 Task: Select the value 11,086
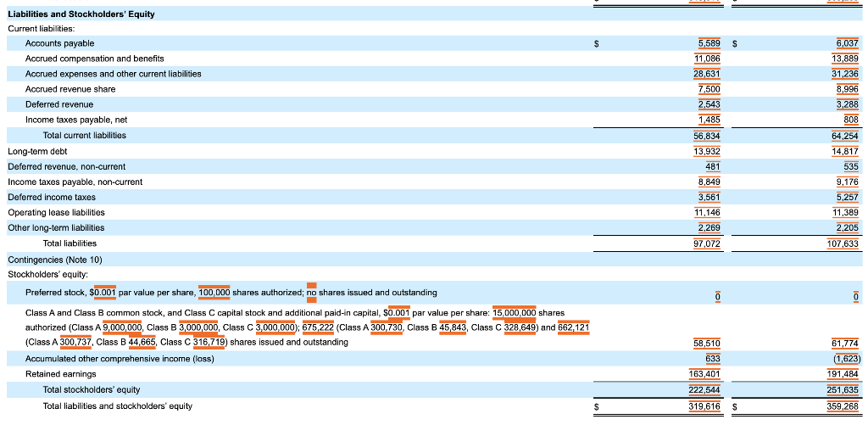click(708, 59)
